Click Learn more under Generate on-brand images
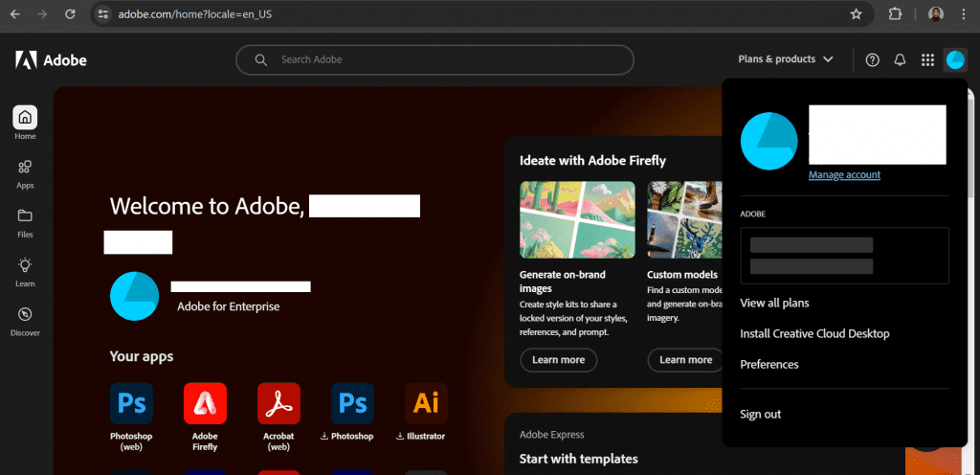This screenshot has height=475, width=980. pos(558,360)
